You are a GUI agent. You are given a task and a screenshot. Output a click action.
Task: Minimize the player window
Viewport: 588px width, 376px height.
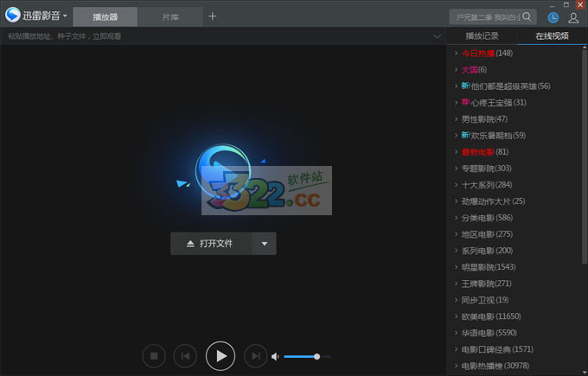click(553, 5)
